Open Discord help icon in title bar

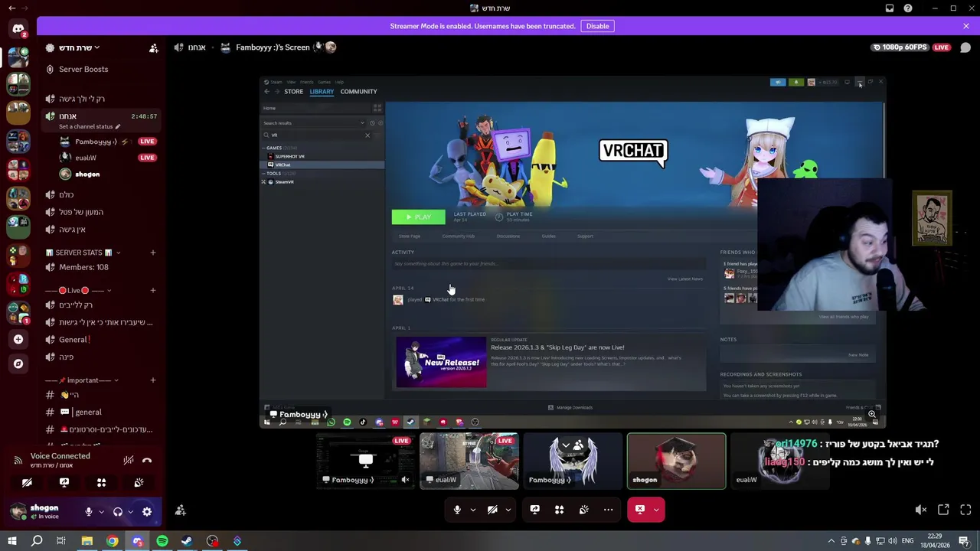908,8
